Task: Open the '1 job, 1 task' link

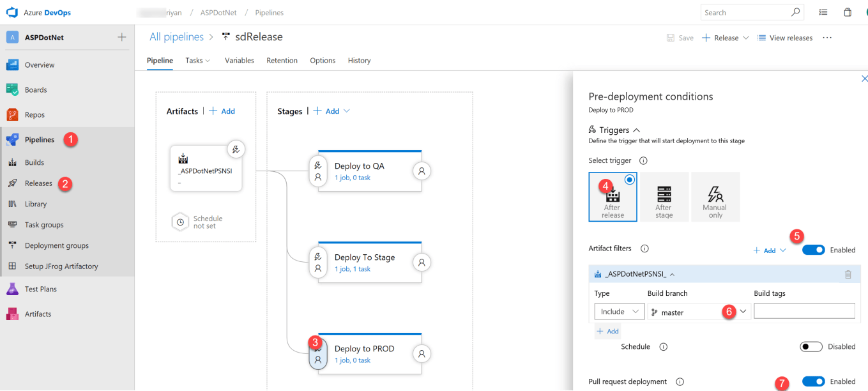Action: pyautogui.click(x=352, y=269)
